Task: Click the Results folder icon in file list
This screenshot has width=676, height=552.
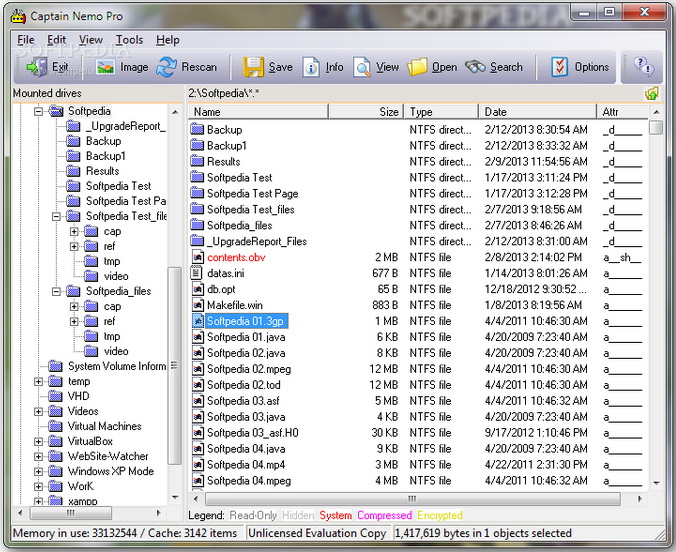Action: pyautogui.click(x=197, y=161)
